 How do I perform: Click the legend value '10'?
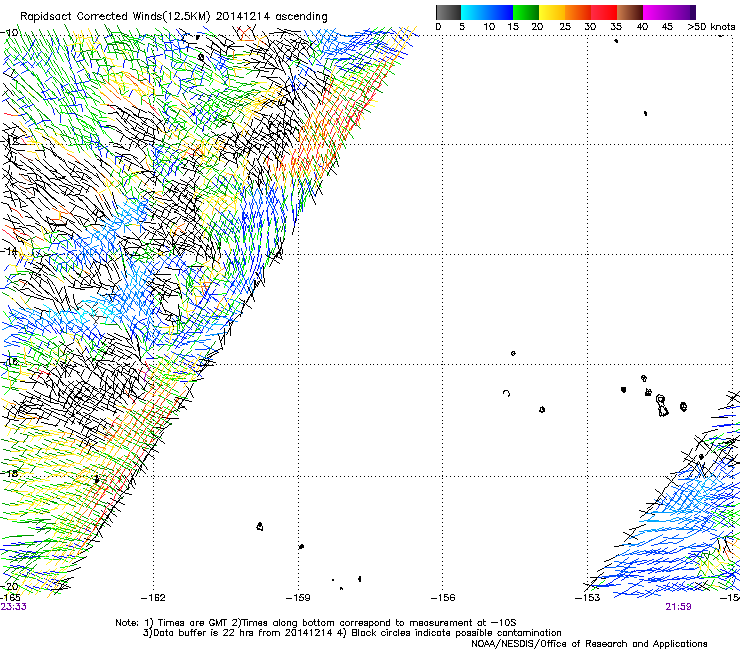[x=489, y=27]
